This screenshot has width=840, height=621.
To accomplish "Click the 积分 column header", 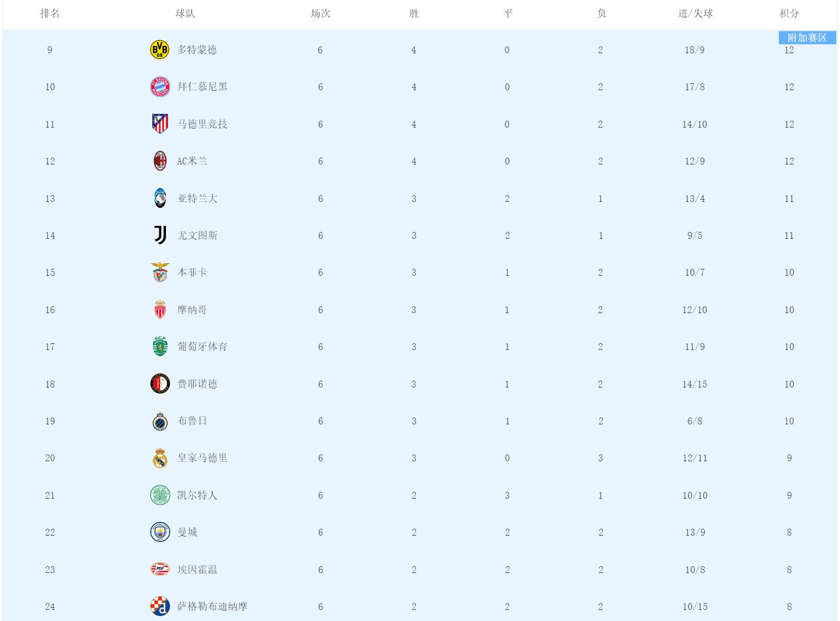I will tap(789, 14).
